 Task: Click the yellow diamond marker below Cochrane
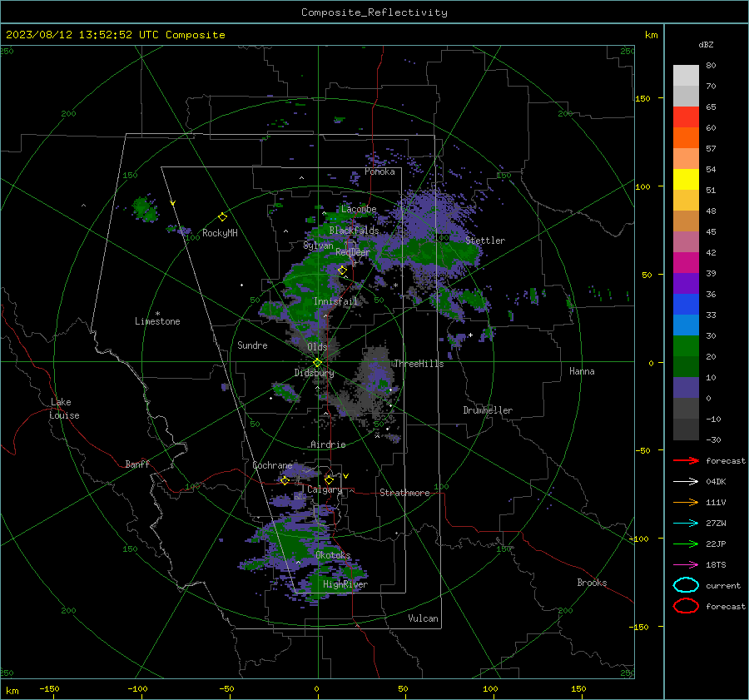[x=285, y=480]
